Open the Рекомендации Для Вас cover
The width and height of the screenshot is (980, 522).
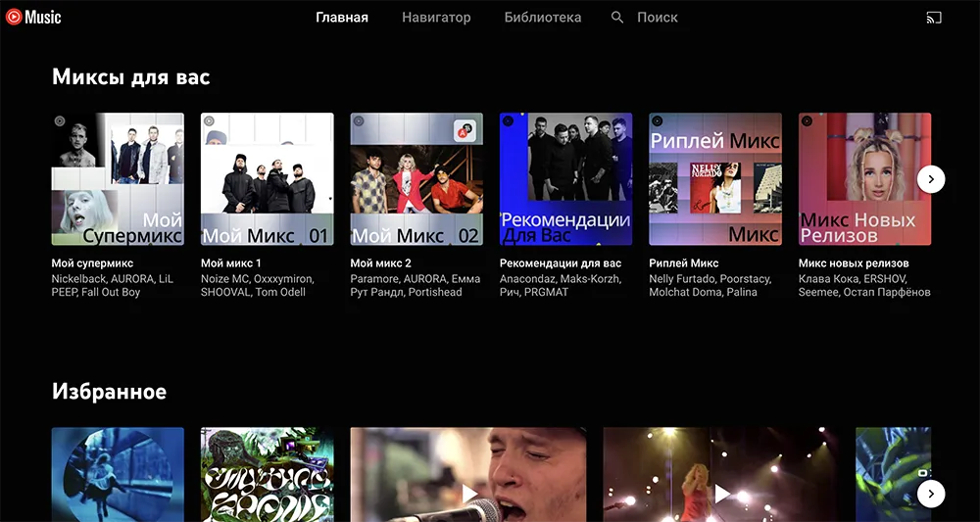pyautogui.click(x=565, y=179)
